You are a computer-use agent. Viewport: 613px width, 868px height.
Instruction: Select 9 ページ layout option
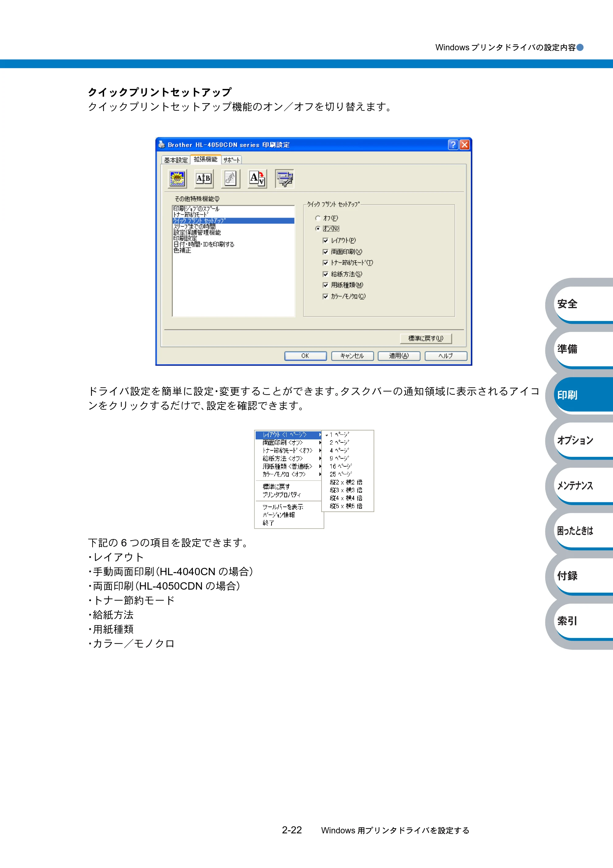tap(348, 459)
